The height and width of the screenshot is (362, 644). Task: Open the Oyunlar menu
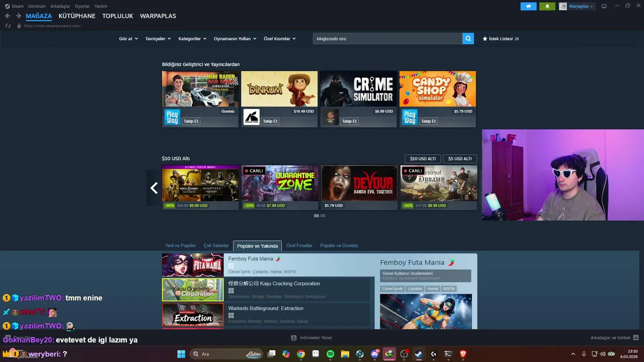(83, 7)
